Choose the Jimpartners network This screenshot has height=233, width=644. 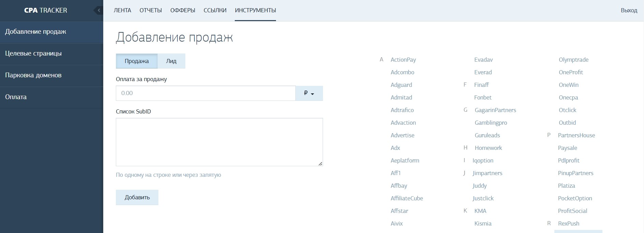click(x=487, y=173)
